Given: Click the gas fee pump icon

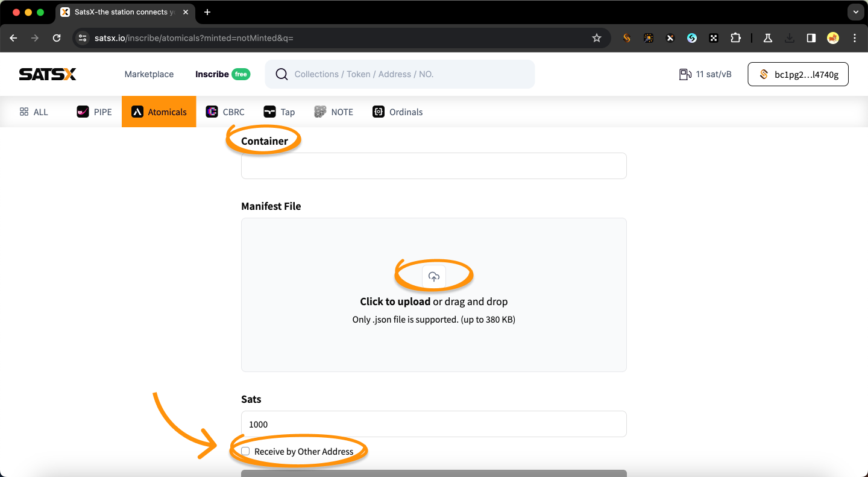Looking at the screenshot, I should tap(685, 74).
